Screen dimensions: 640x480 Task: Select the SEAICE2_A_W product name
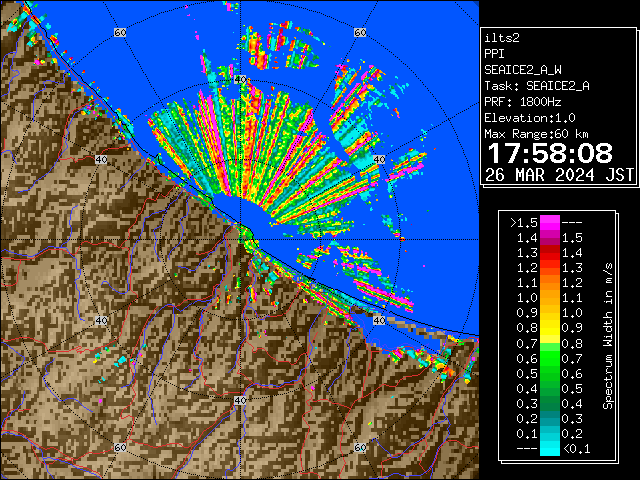[523, 70]
